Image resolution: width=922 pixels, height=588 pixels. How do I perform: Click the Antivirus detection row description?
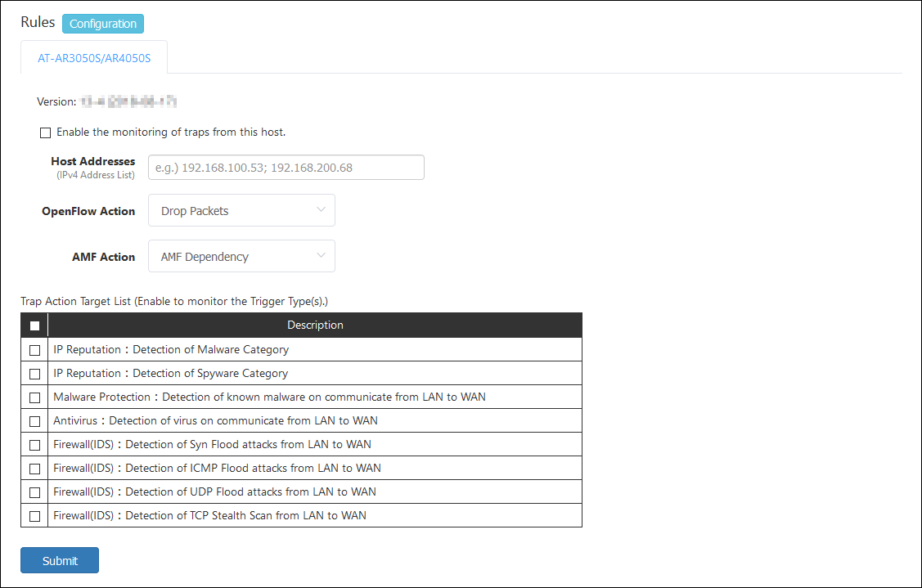pos(215,421)
